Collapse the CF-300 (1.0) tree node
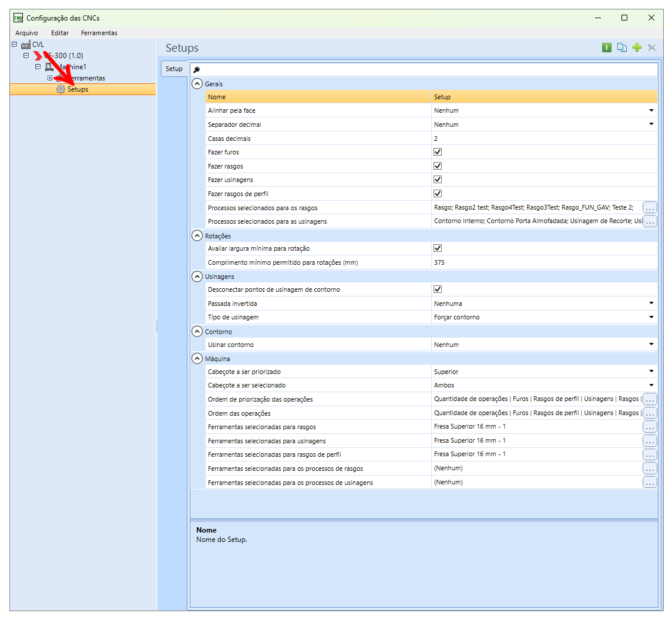The image size is (672, 620). point(26,55)
